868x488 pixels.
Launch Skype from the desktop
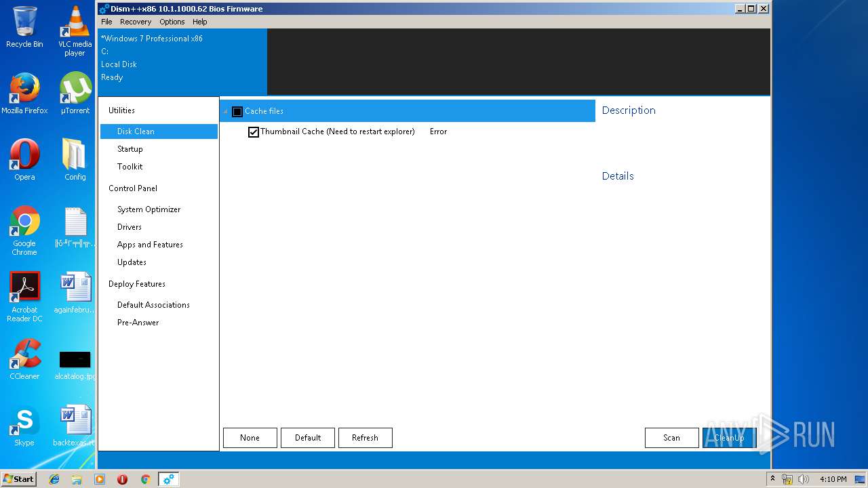coord(24,426)
